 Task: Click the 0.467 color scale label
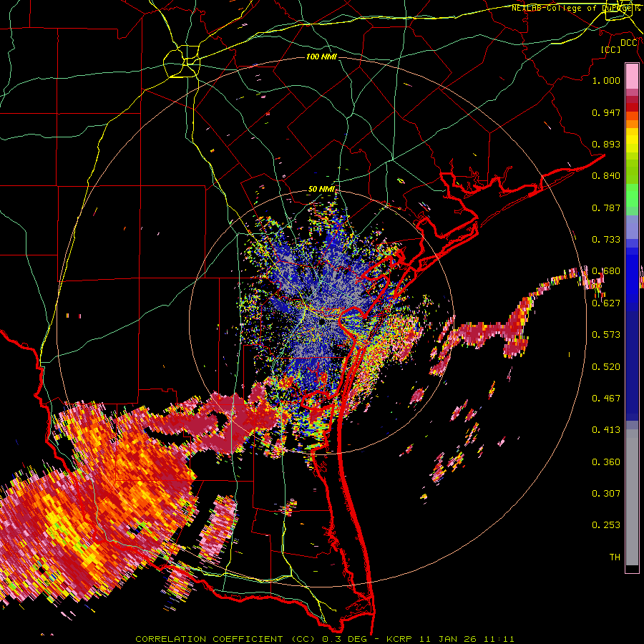coord(606,399)
